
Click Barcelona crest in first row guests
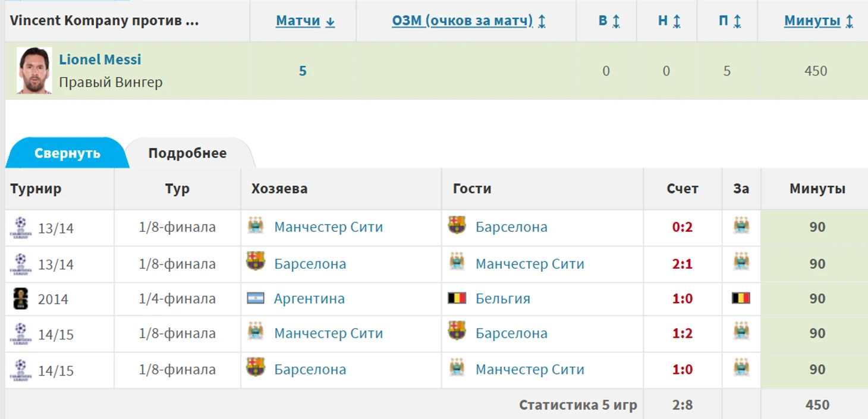pos(457,225)
